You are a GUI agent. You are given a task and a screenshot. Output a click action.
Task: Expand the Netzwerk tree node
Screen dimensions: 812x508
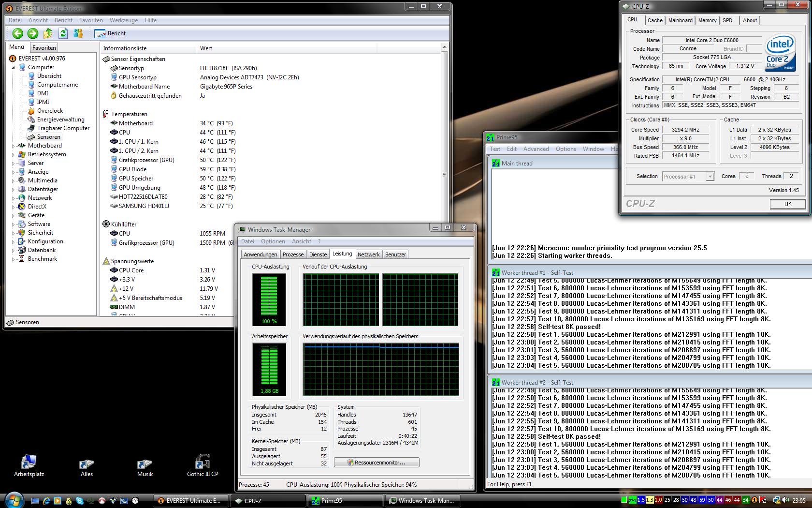click(x=14, y=198)
